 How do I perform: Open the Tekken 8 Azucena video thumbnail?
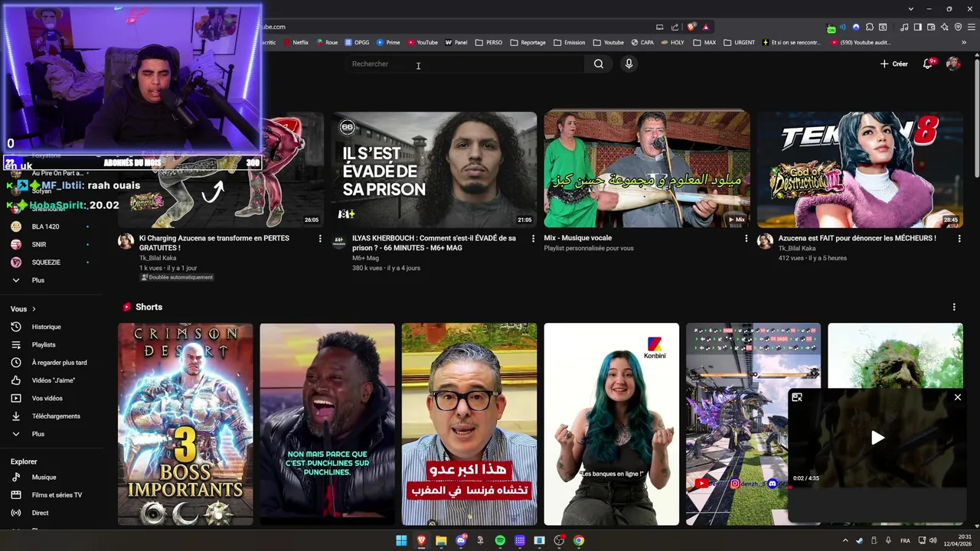point(860,170)
